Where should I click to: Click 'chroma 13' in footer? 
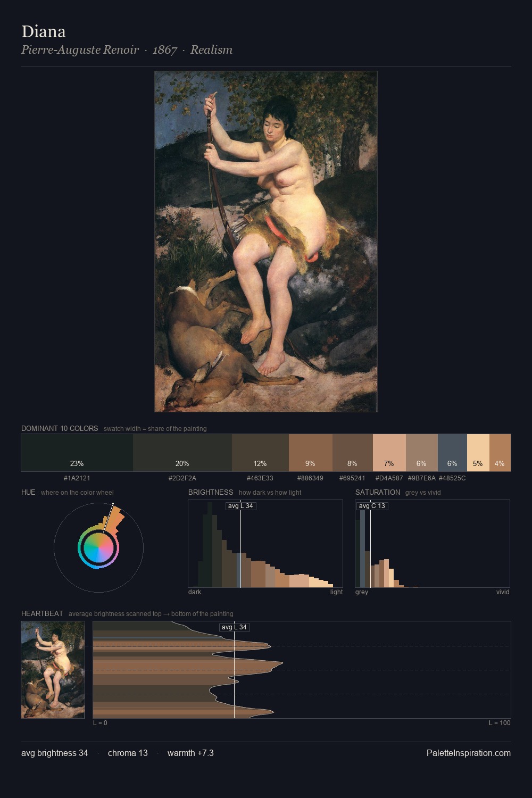coord(128,753)
